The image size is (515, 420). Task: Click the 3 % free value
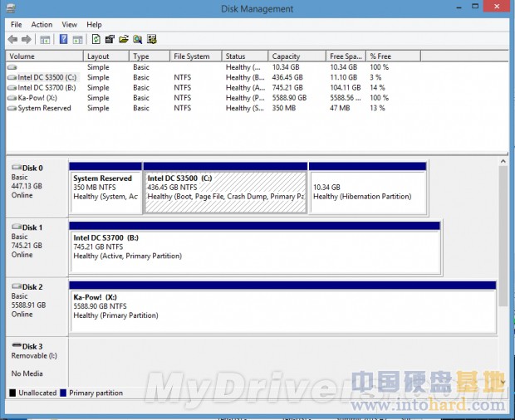pyautogui.click(x=375, y=77)
